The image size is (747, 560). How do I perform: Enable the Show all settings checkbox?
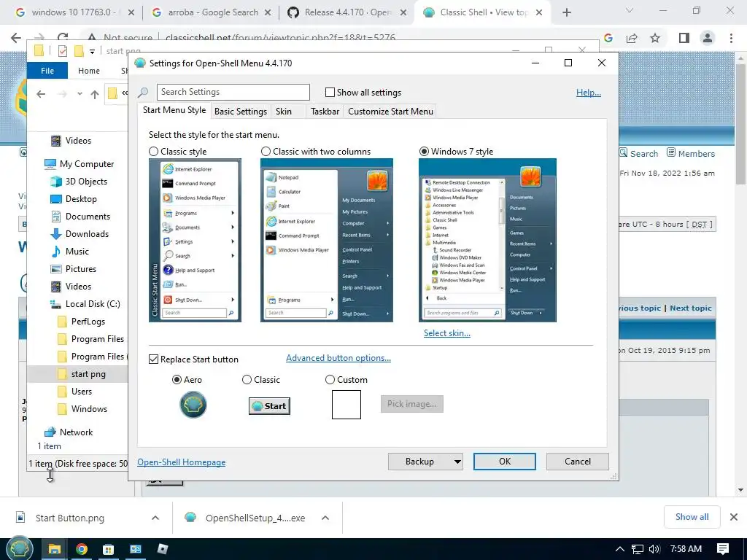[330, 93]
